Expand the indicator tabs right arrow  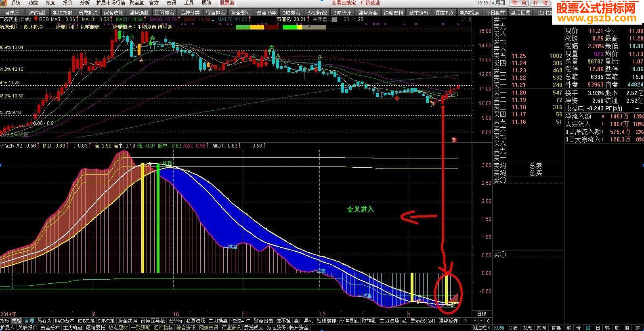click(466, 321)
